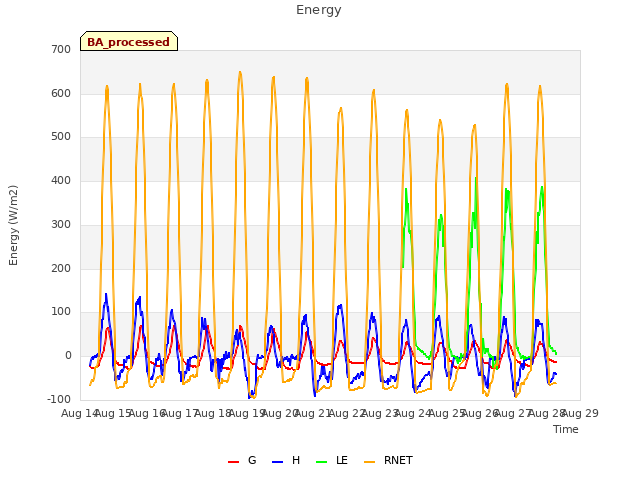640x480 pixels.
Task: Click the 500 y-axis tick value
Action: [61, 137]
